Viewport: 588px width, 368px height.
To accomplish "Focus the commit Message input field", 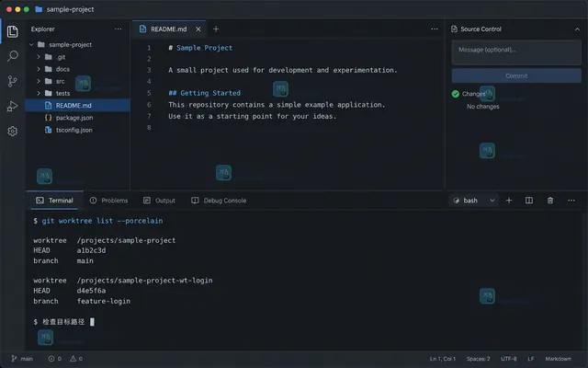I will point(516,53).
